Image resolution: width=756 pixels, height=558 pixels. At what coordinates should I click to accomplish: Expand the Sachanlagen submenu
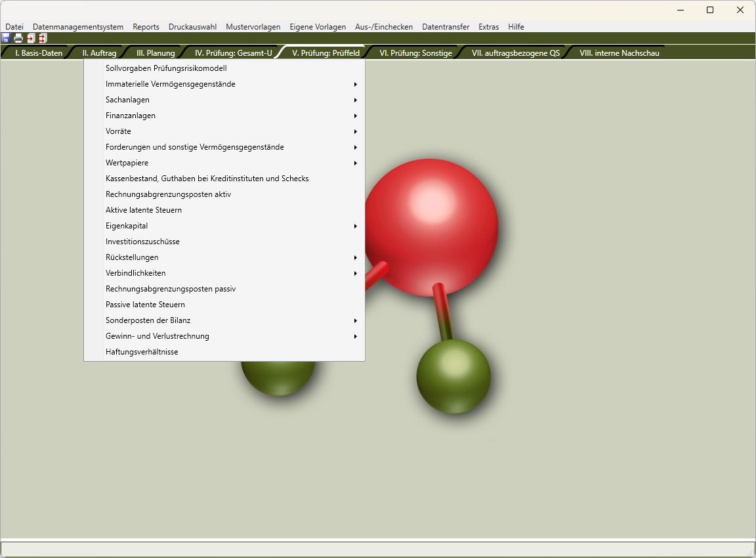pyautogui.click(x=127, y=100)
